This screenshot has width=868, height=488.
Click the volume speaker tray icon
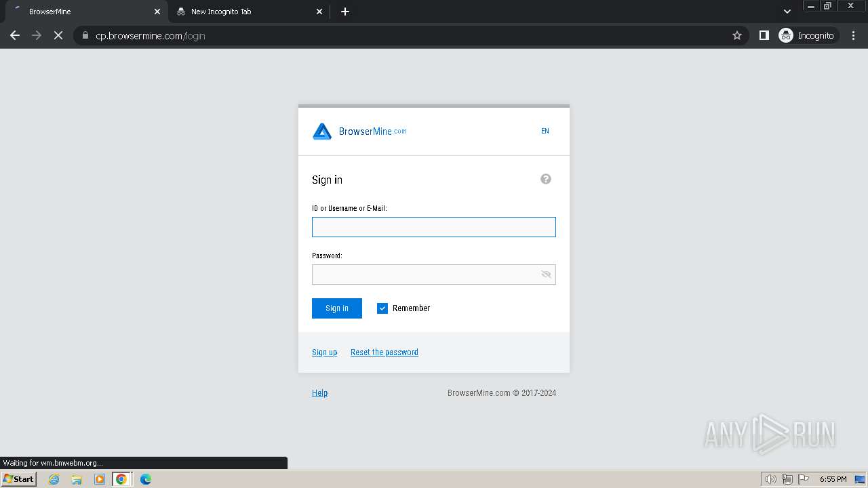771,479
